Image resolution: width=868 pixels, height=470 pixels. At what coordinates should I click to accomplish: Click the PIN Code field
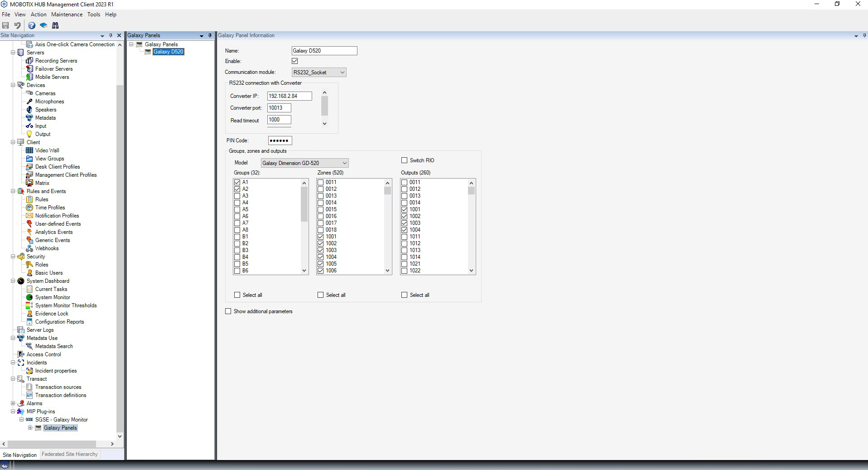[x=280, y=141]
